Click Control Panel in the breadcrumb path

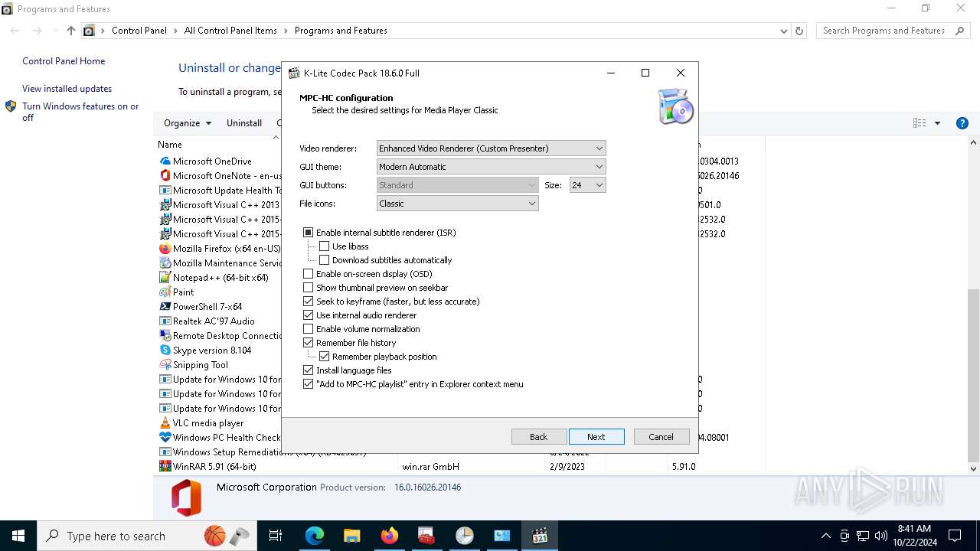coord(139,31)
